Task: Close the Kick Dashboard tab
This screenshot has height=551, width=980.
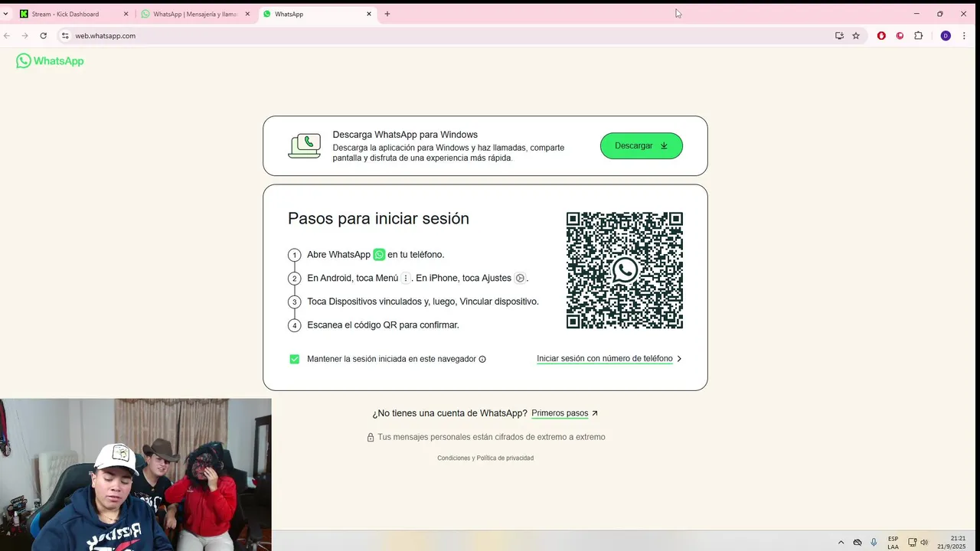Action: 126,14
